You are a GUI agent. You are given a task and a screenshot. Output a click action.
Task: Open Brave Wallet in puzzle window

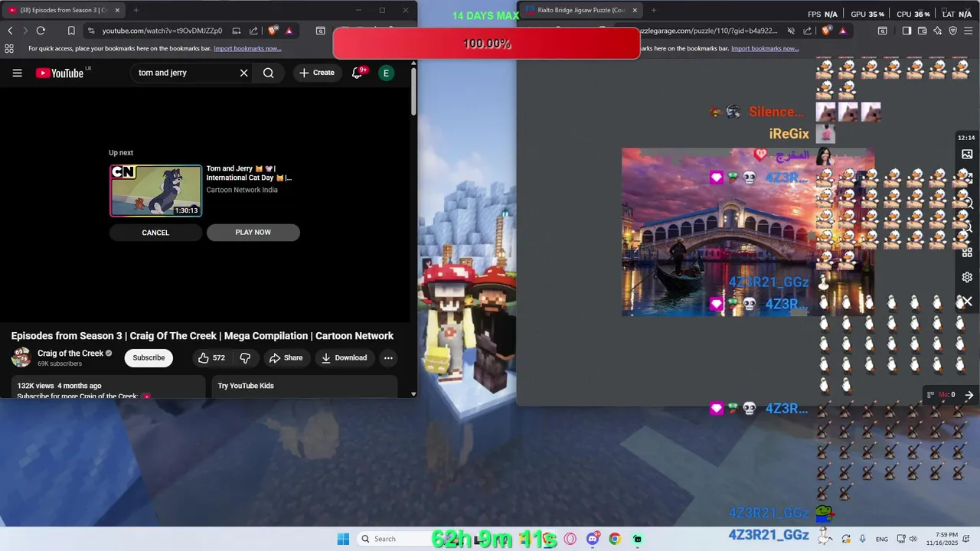click(x=923, y=31)
